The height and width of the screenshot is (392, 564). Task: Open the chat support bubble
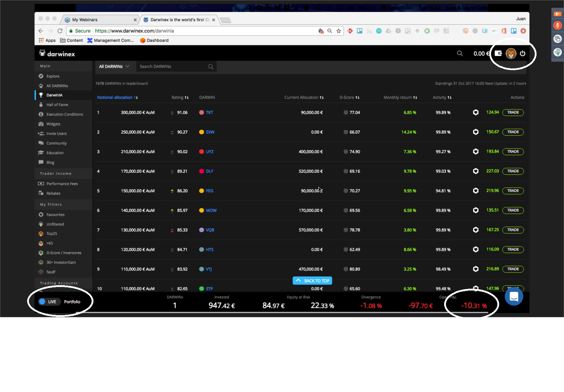(514, 296)
